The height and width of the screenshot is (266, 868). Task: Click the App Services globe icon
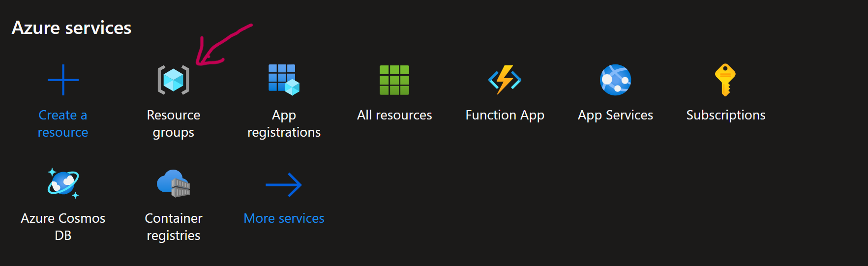tap(615, 80)
